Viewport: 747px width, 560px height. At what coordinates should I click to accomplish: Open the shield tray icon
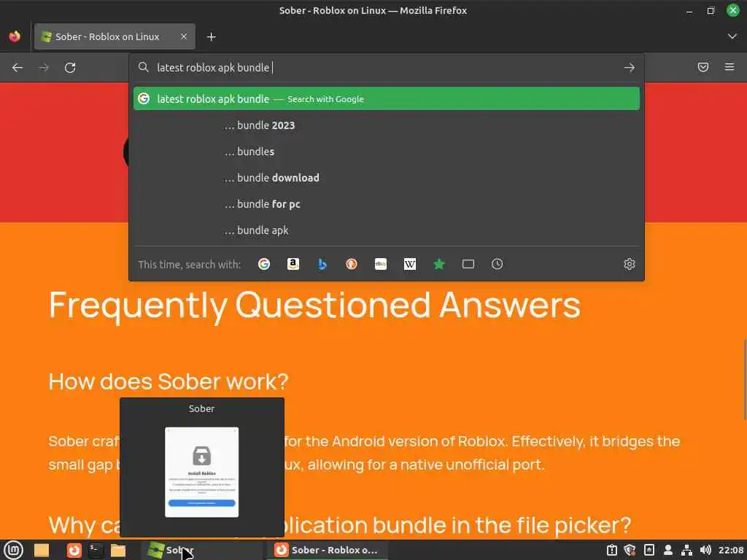[630, 550]
